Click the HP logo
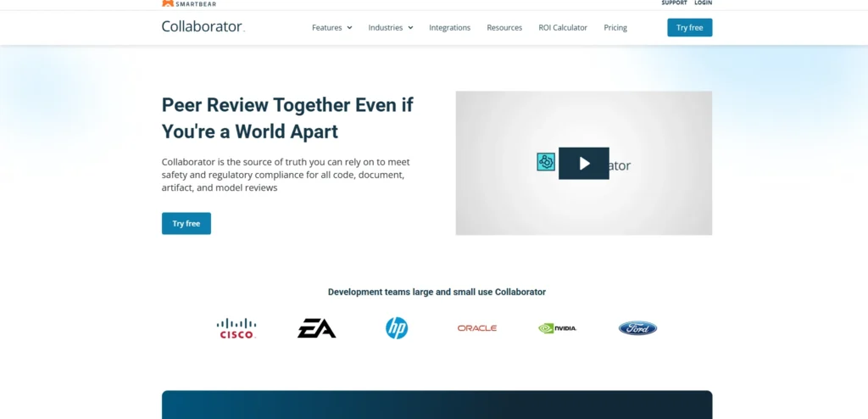The height and width of the screenshot is (419, 868). 397,328
